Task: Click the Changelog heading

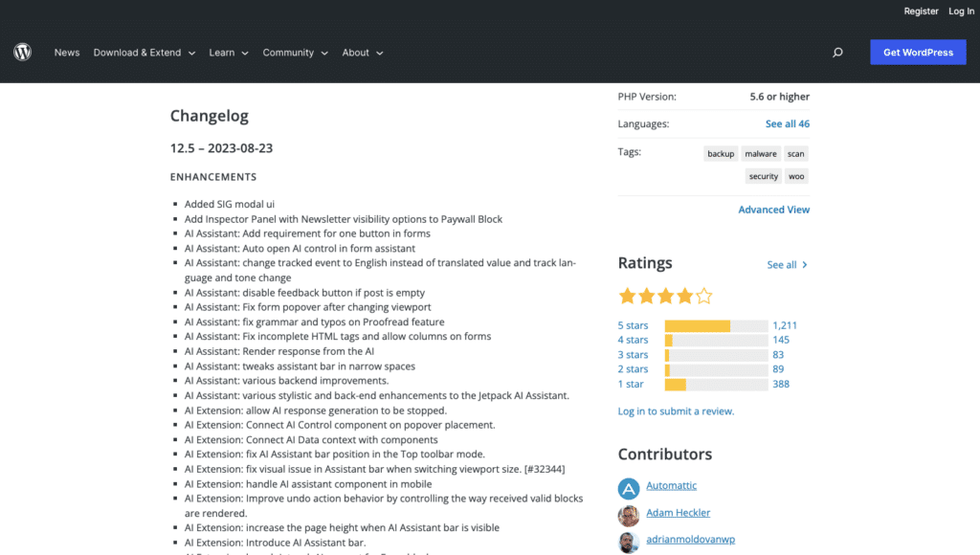Action: [210, 116]
